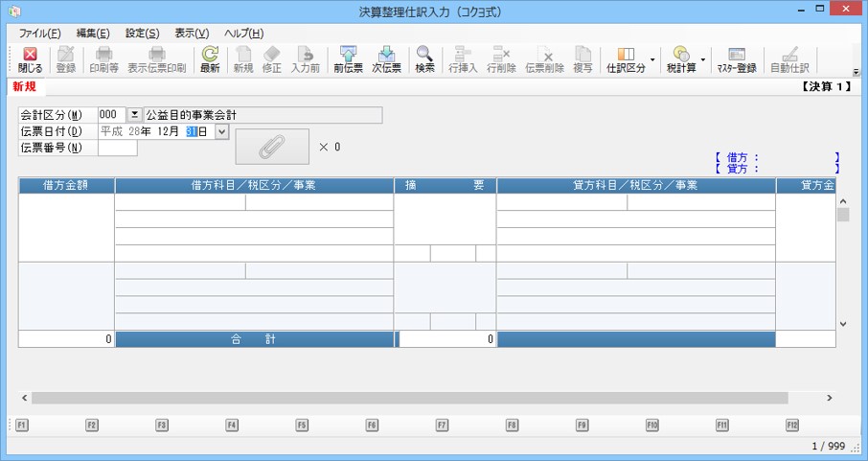The image size is (868, 461).
Task: Open the 税計算 dropdown arrow
Action: (703, 59)
